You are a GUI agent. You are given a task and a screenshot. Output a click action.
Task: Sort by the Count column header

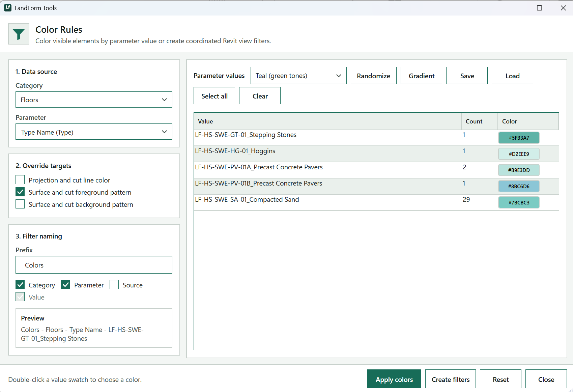[x=479, y=121]
